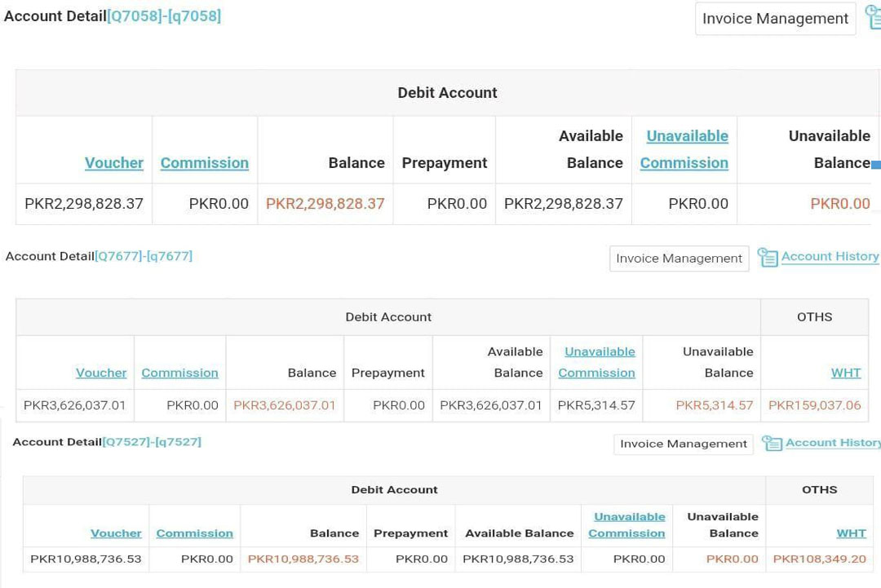The height and width of the screenshot is (588, 881).
Task: Open Invoice Management for account Q7527
Action: (683, 444)
